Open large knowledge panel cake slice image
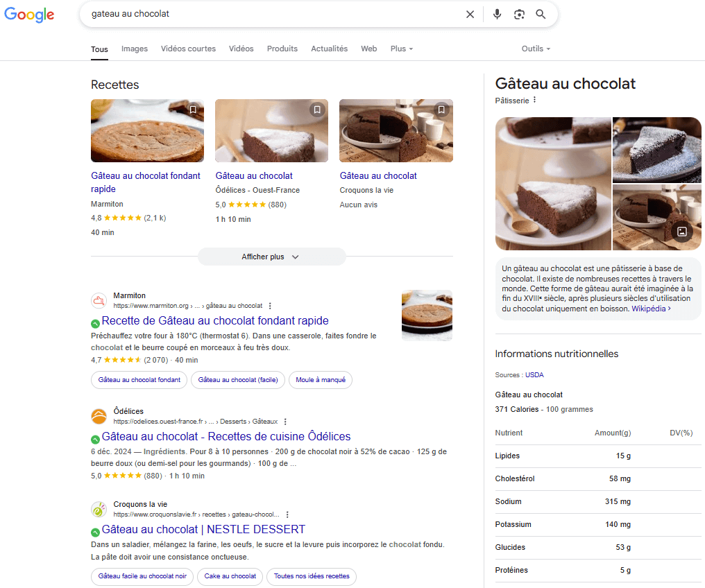 pyautogui.click(x=554, y=184)
